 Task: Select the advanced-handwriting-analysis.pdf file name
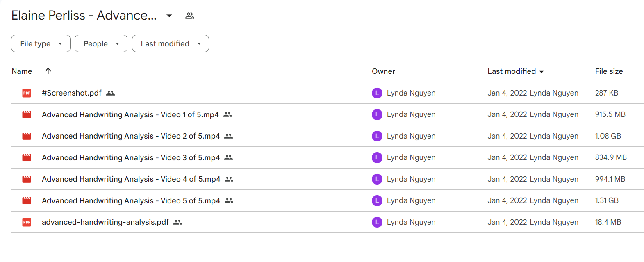click(x=105, y=222)
